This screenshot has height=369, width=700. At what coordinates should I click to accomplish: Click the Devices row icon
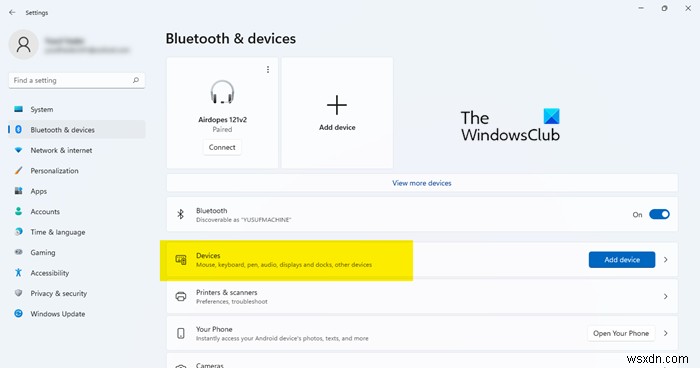(x=181, y=260)
